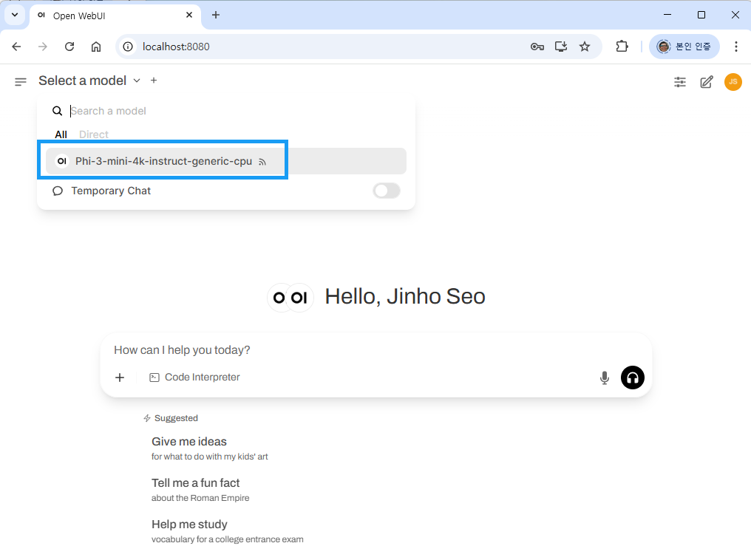
Task: Toggle the Temporary Chat switch
Action: [x=387, y=191]
